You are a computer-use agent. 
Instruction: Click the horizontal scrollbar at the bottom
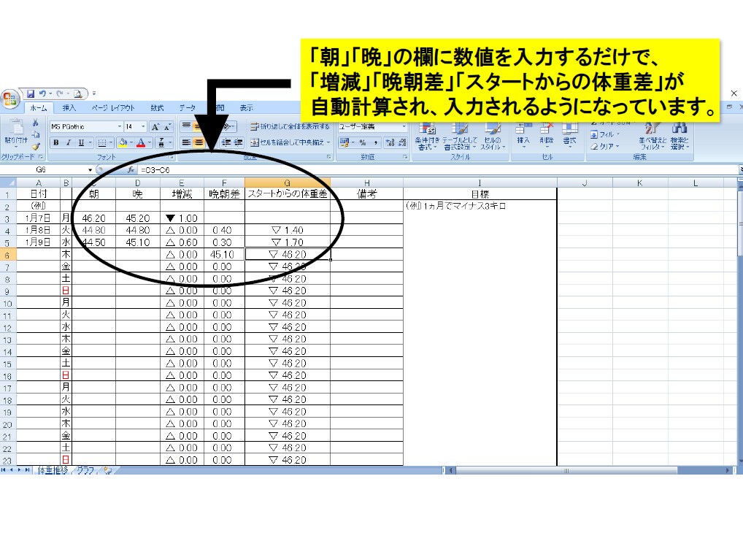pyautogui.click(x=566, y=470)
